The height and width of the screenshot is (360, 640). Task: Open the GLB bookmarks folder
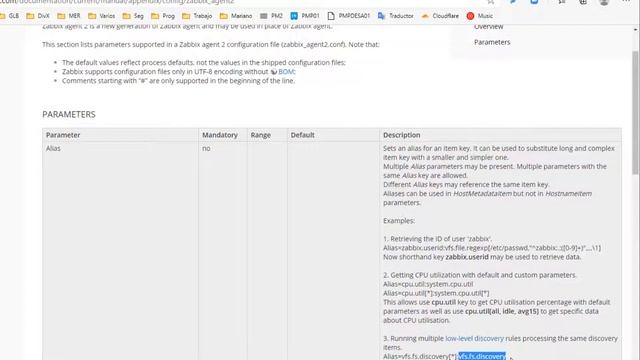tap(9, 16)
